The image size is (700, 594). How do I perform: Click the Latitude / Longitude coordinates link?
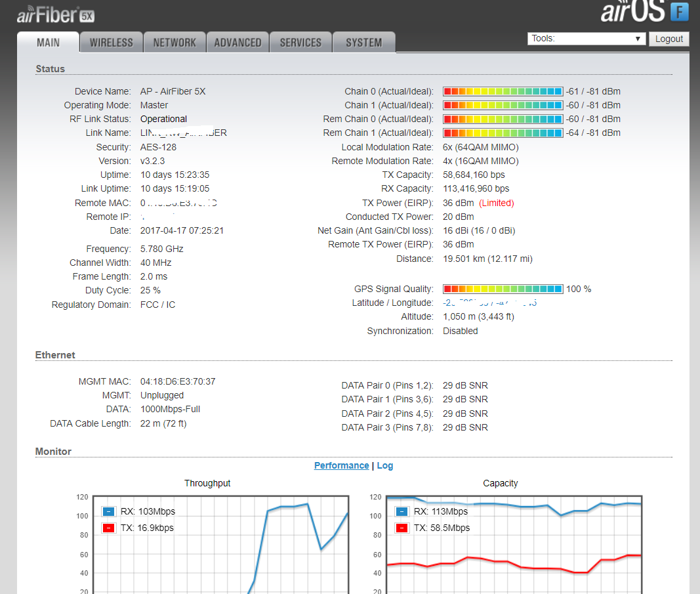pyautogui.click(x=489, y=303)
